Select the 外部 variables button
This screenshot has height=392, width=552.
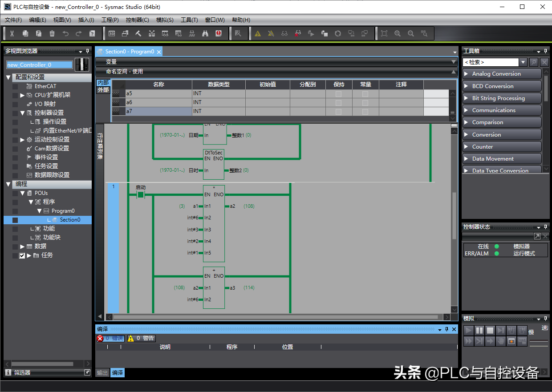pos(103,90)
